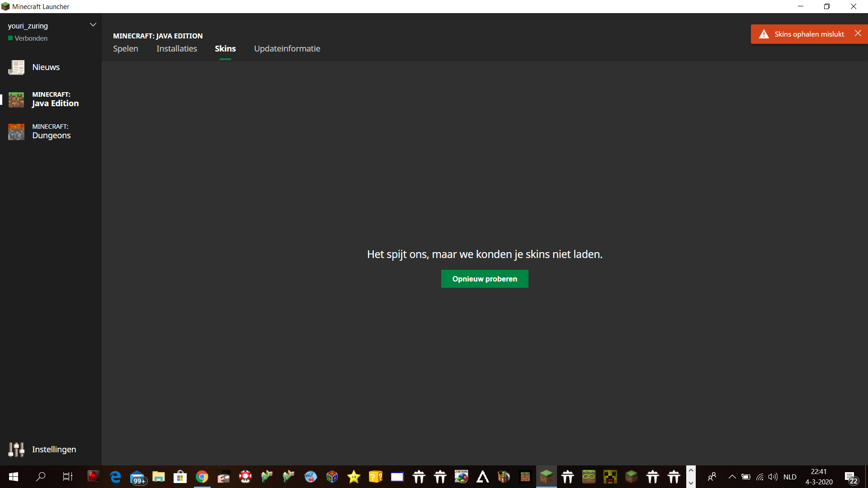
Task: Open the Windows notification center
Action: pos(851,477)
